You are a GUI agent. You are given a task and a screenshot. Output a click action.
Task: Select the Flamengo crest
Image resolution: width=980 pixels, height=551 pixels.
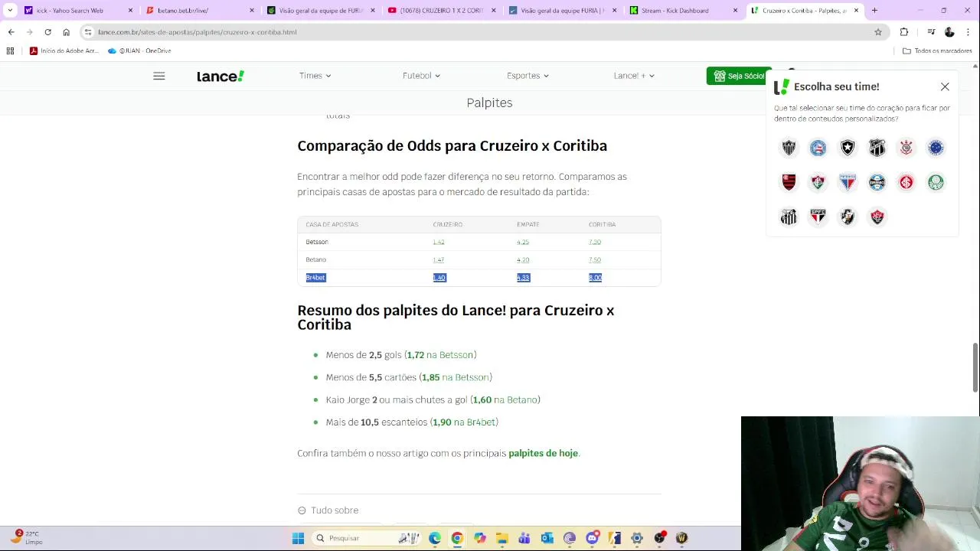click(x=789, y=182)
